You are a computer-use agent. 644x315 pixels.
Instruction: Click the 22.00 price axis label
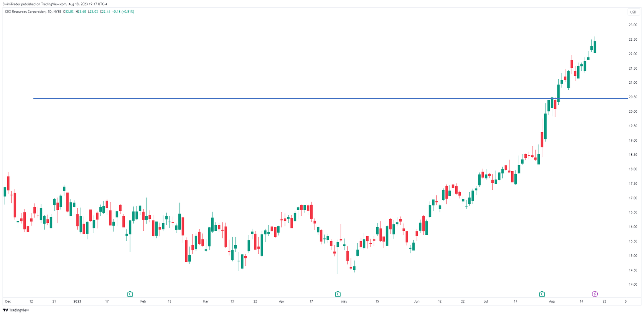(633, 54)
